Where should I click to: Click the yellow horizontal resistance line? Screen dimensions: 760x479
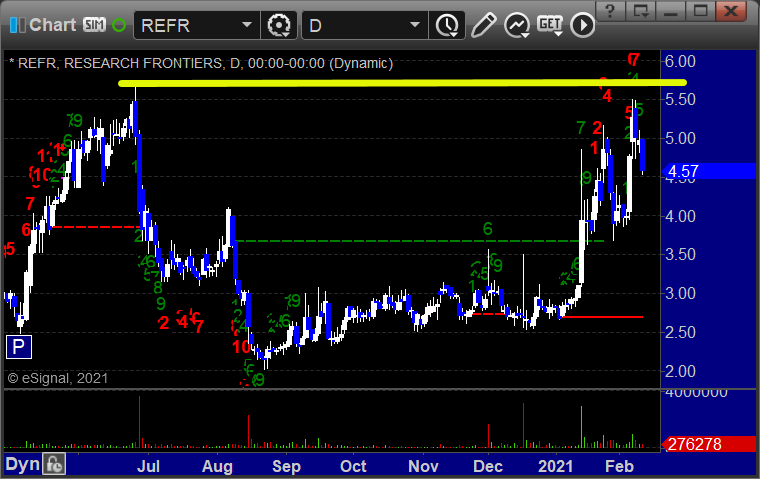[x=402, y=83]
